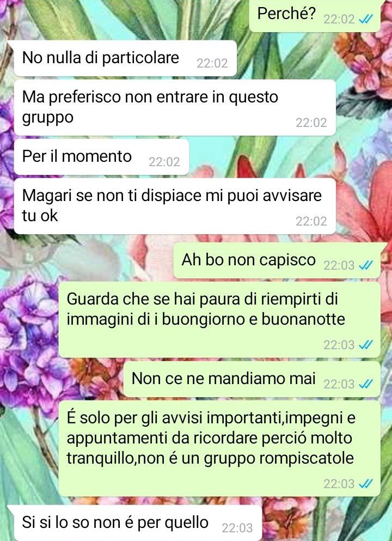The height and width of the screenshot is (541, 392).
Task: Tap message 'Magari se non ti dispiace mi puoi avvisare'
Action: [x=175, y=206]
